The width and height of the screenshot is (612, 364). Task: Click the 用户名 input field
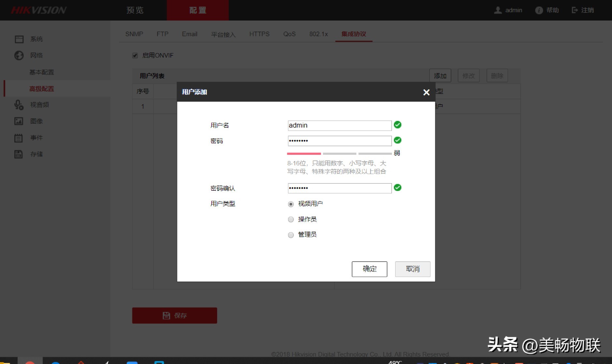339,125
